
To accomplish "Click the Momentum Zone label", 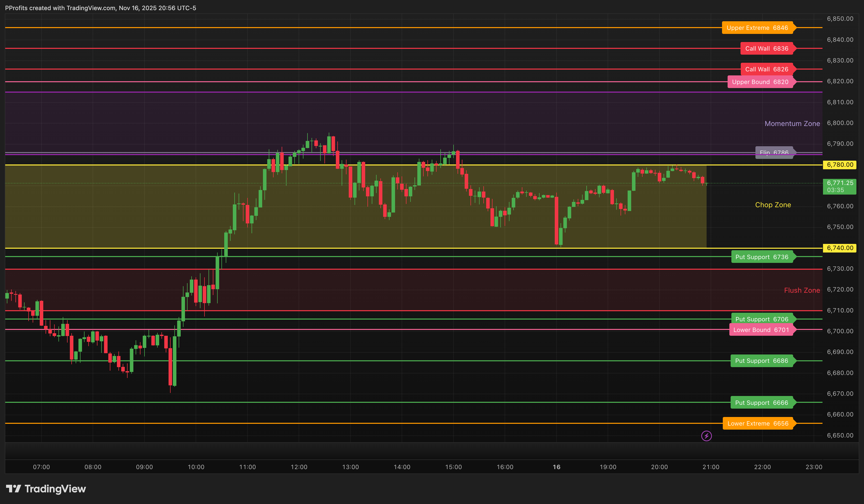I will click(792, 123).
